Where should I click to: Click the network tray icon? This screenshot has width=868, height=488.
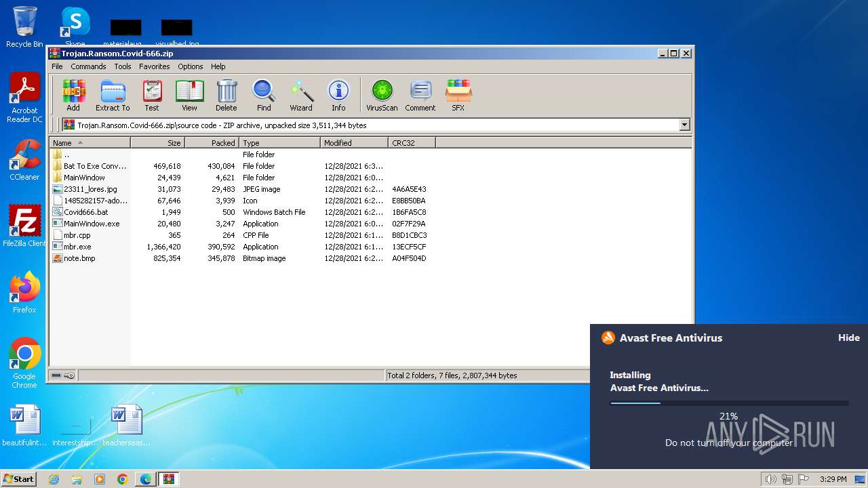tap(787, 479)
